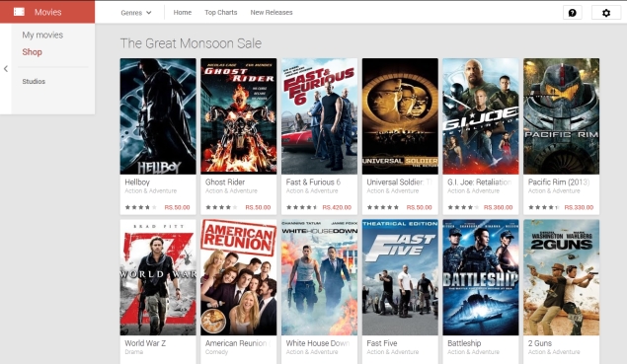Click RS.50.00 price for Universal Soldier

coord(419,207)
